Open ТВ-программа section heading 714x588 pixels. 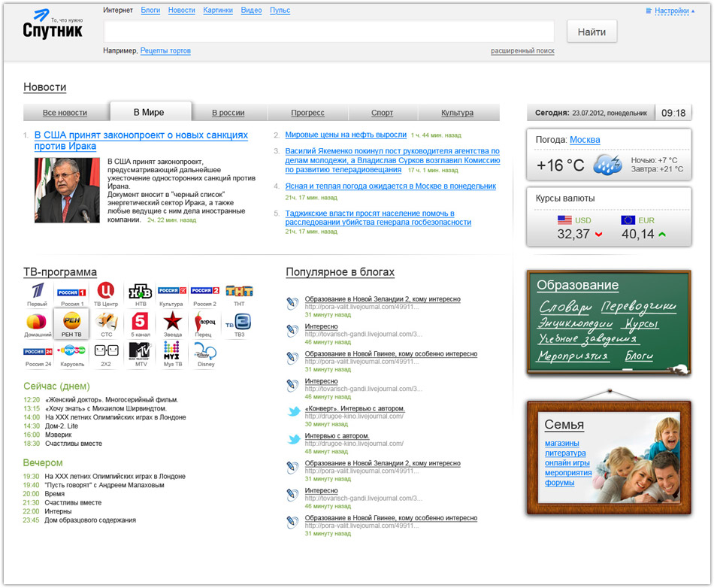pos(60,272)
